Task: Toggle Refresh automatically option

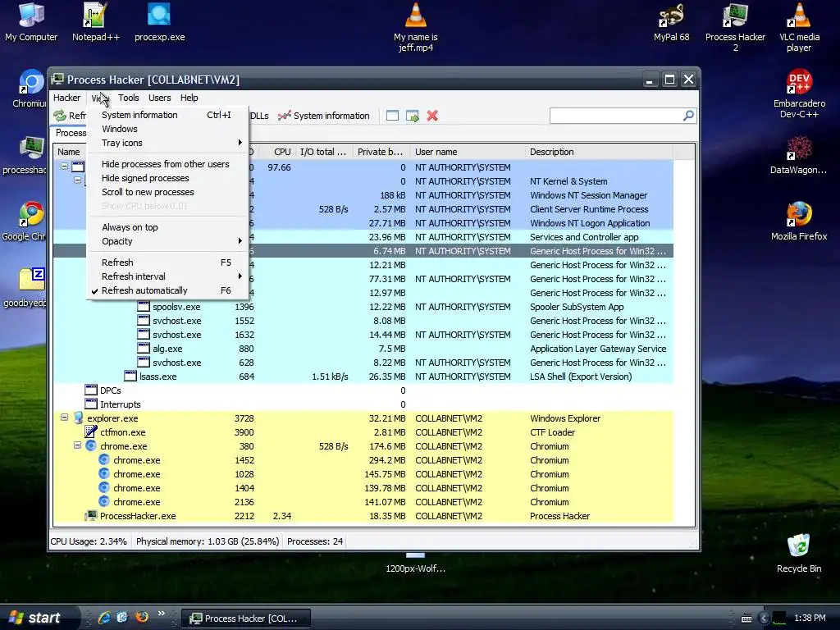Action: click(x=166, y=290)
